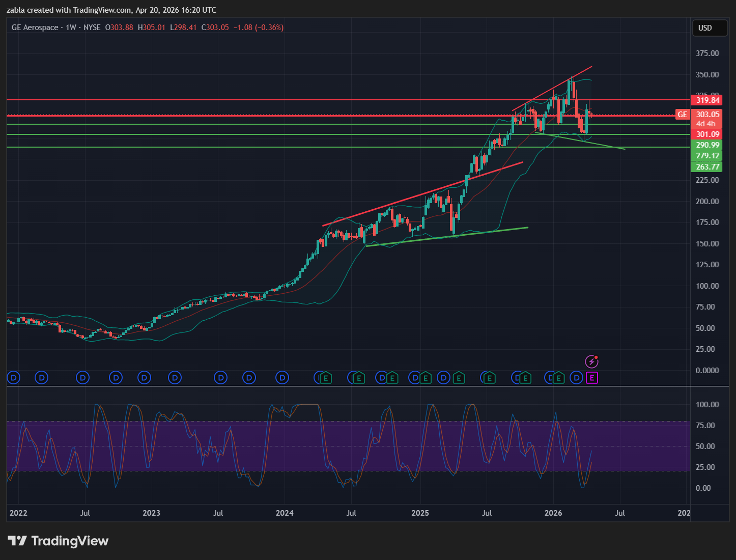Click the TradingView logo at the bottom left
The width and height of the screenshot is (736, 560).
[58, 541]
